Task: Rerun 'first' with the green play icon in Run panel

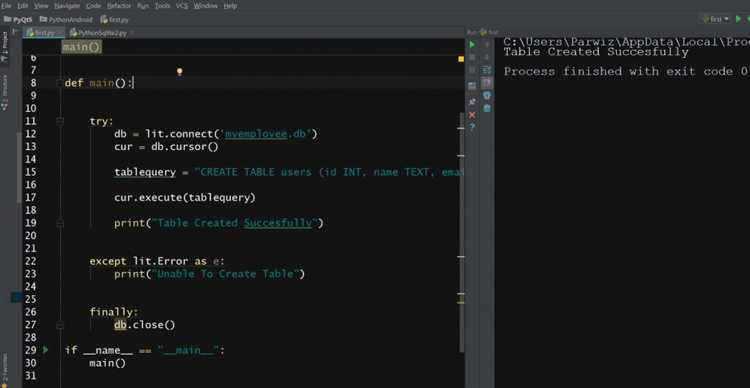Action: 472,44
